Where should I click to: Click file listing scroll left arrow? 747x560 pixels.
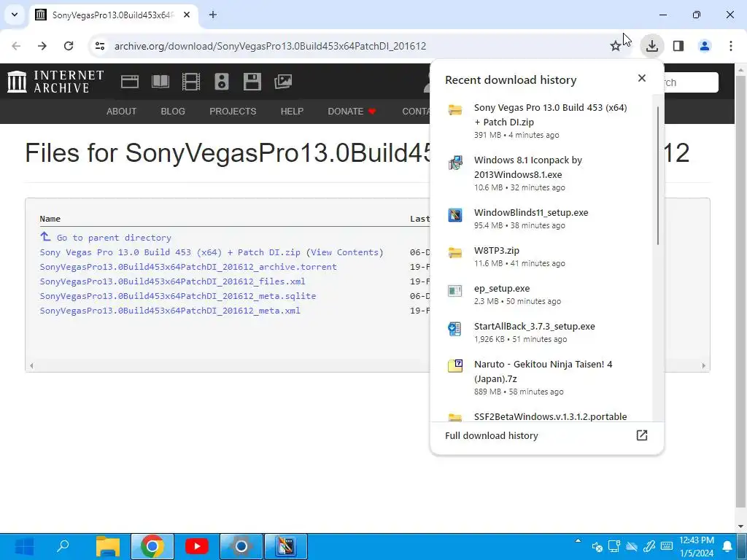click(x=31, y=366)
